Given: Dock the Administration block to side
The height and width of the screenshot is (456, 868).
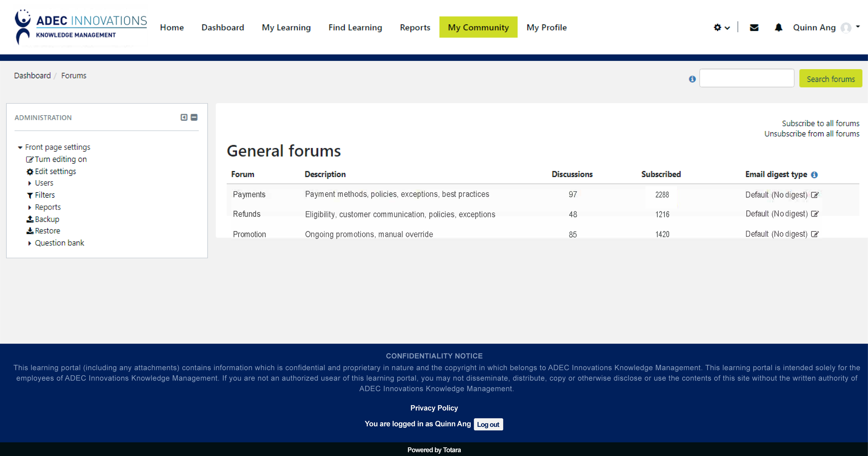Looking at the screenshot, I should (184, 117).
